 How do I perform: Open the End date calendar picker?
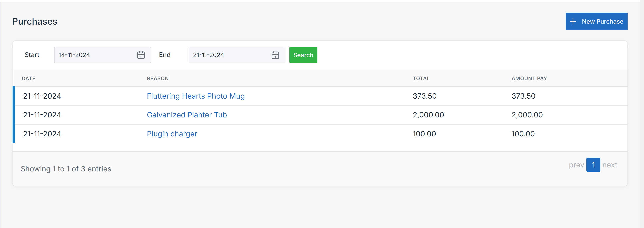pyautogui.click(x=275, y=55)
